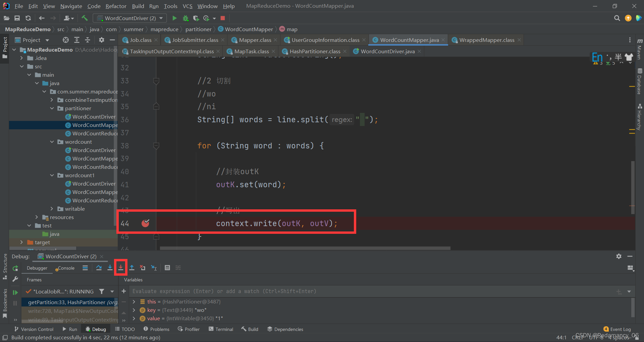Expand the 'key' variable node
Image resolution: width=644 pixels, height=342 pixels.
tap(134, 310)
